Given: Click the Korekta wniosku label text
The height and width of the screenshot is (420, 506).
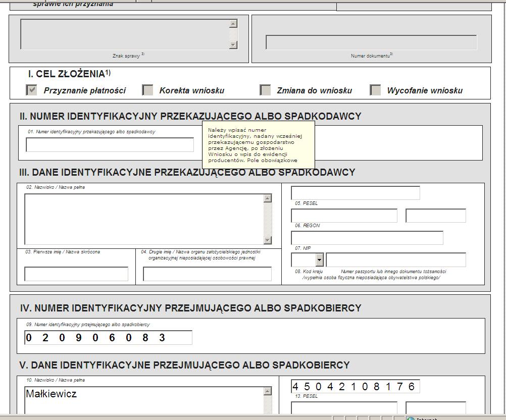Looking at the screenshot, I should (192, 90).
